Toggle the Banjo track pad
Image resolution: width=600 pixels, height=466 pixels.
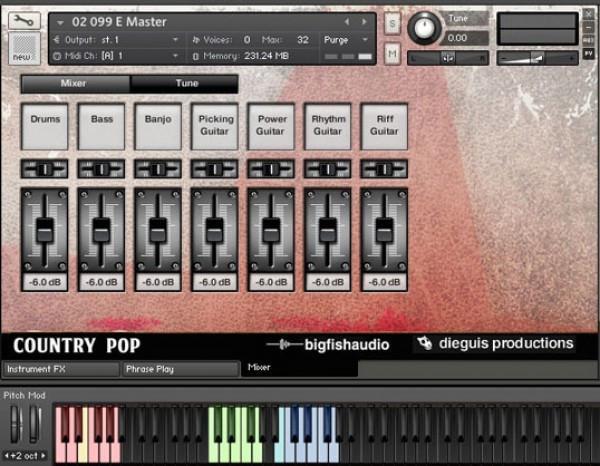tap(158, 125)
